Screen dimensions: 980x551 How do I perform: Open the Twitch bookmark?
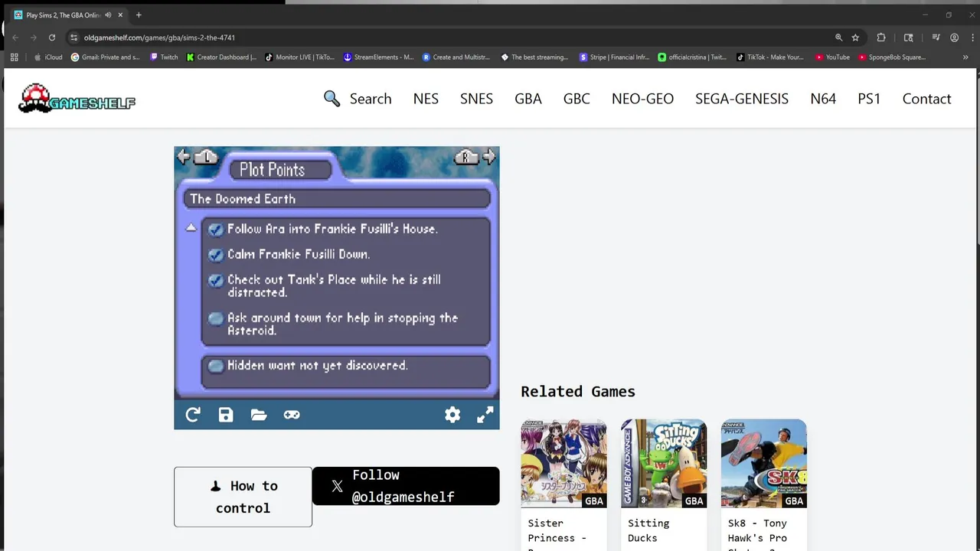click(x=164, y=57)
